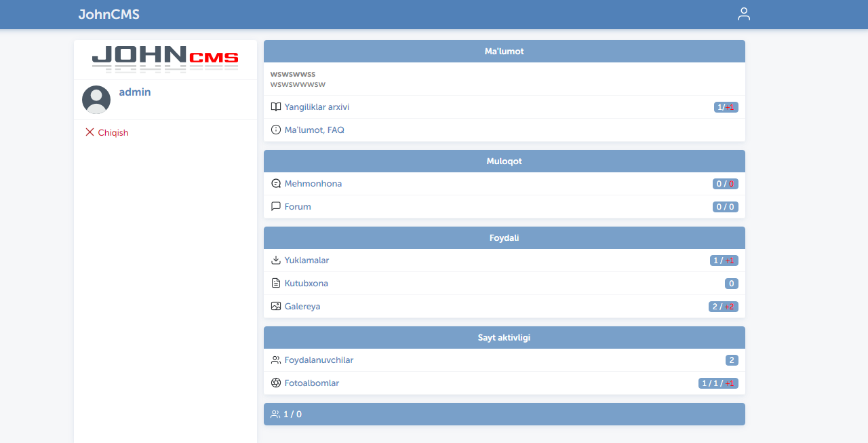This screenshot has height=443, width=868.
Task: Click the users icon beside Foydalanuvchilar
Action: 276,360
